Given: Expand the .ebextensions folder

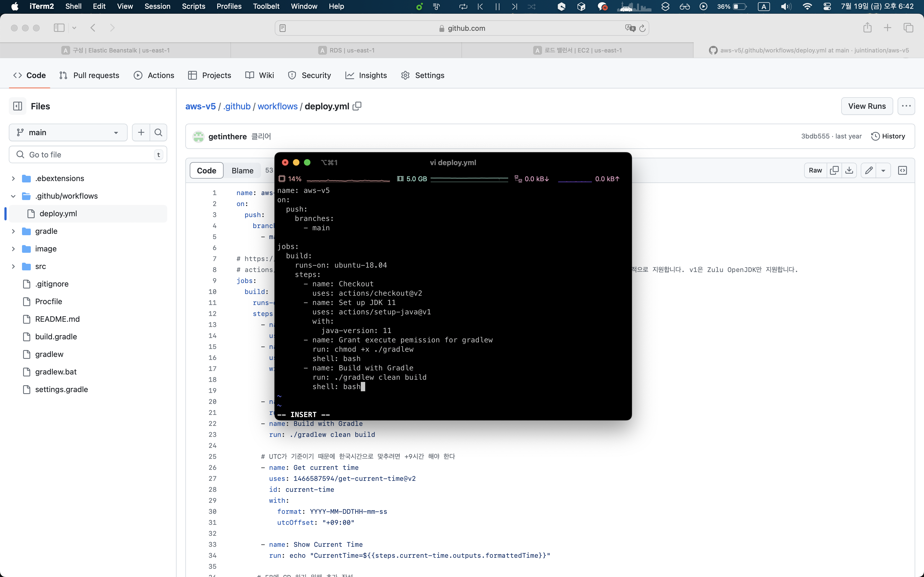Looking at the screenshot, I should [13, 178].
